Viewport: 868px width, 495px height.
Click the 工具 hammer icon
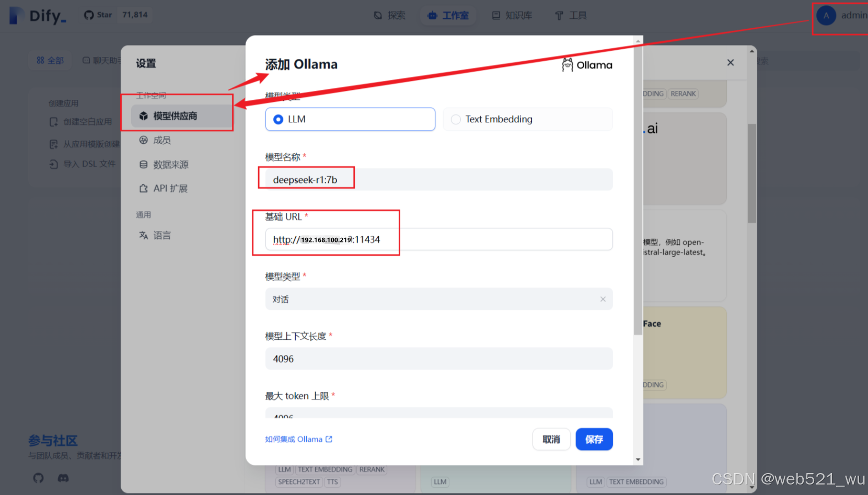(559, 16)
